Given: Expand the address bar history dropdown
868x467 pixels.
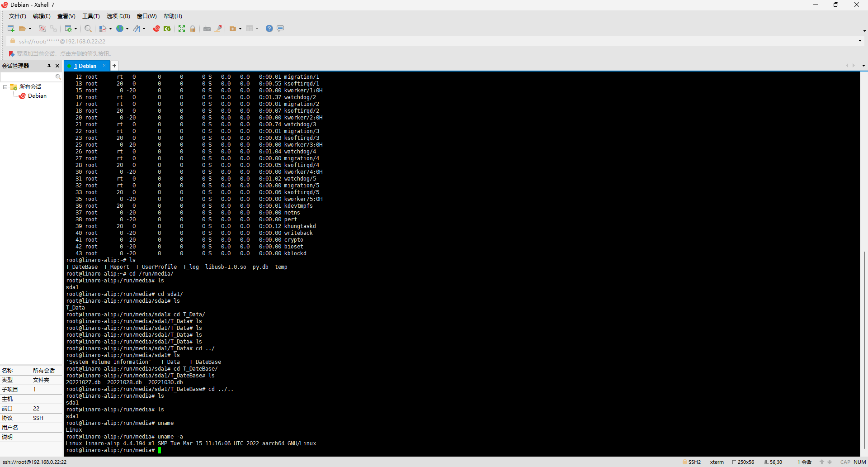Looking at the screenshot, I should click(860, 41).
